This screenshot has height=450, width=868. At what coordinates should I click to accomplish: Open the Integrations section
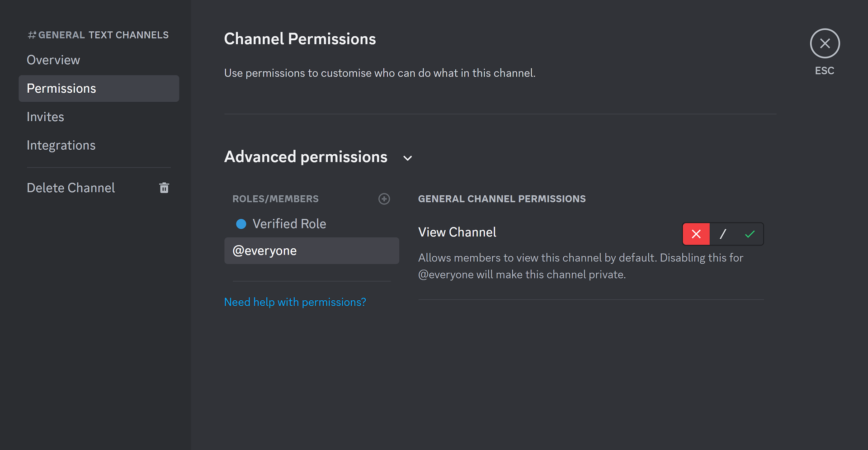click(61, 146)
